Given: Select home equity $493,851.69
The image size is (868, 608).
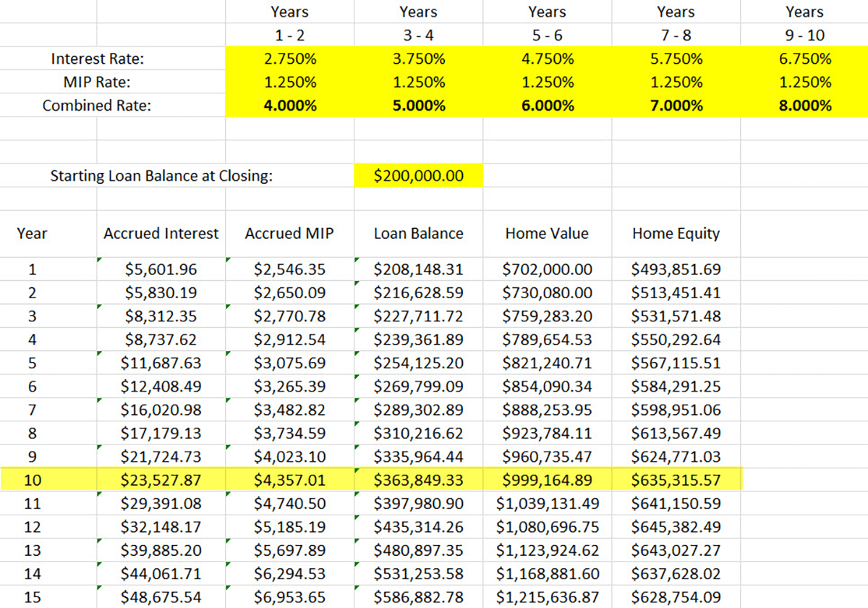Looking at the screenshot, I should tap(676, 270).
